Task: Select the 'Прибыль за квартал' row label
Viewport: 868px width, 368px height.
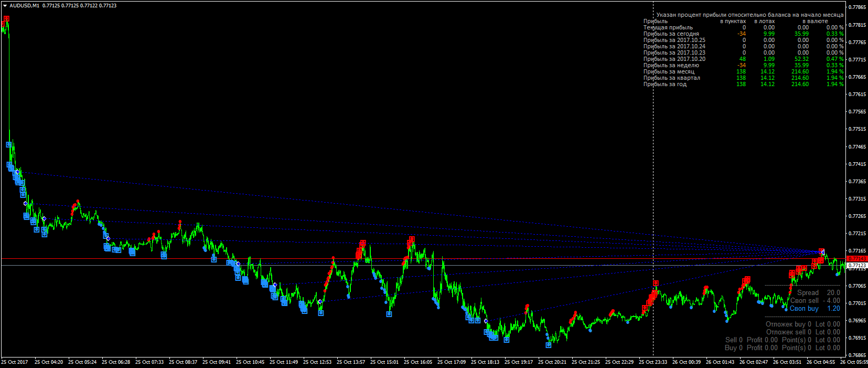Action: click(x=672, y=78)
